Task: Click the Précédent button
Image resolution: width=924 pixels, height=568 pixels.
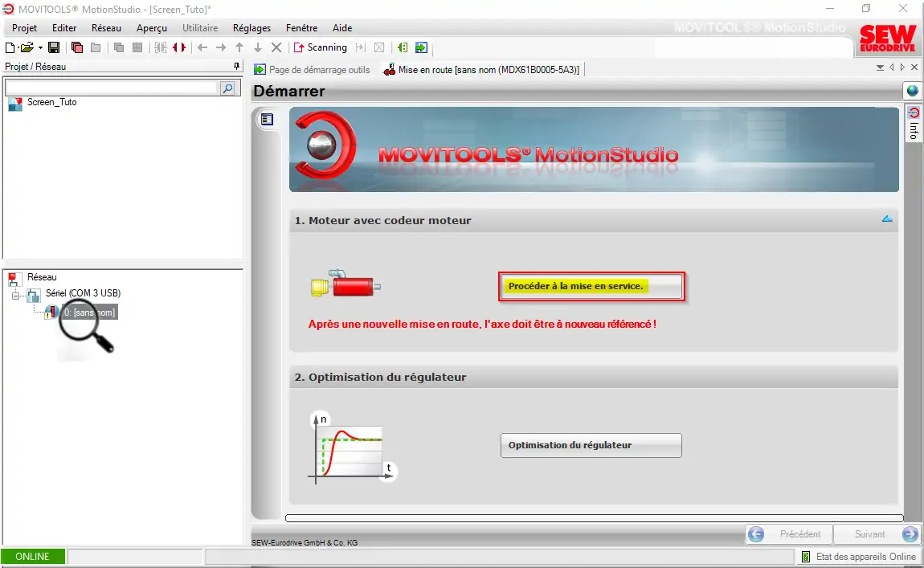Action: 789,533
